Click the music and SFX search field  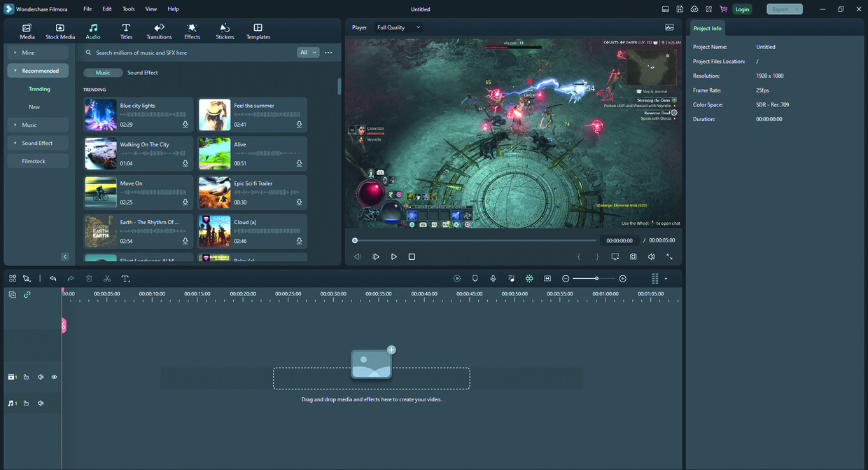tap(189, 53)
